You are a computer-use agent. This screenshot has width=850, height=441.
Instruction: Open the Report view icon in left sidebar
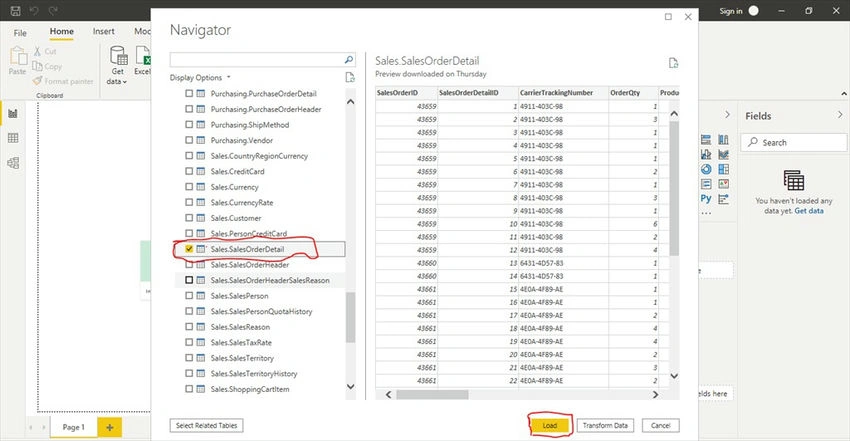click(x=13, y=113)
